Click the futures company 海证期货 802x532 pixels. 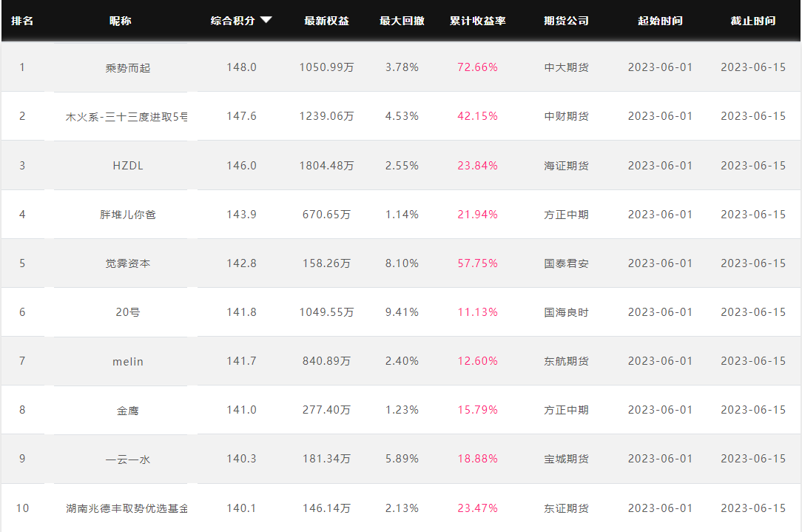point(566,166)
